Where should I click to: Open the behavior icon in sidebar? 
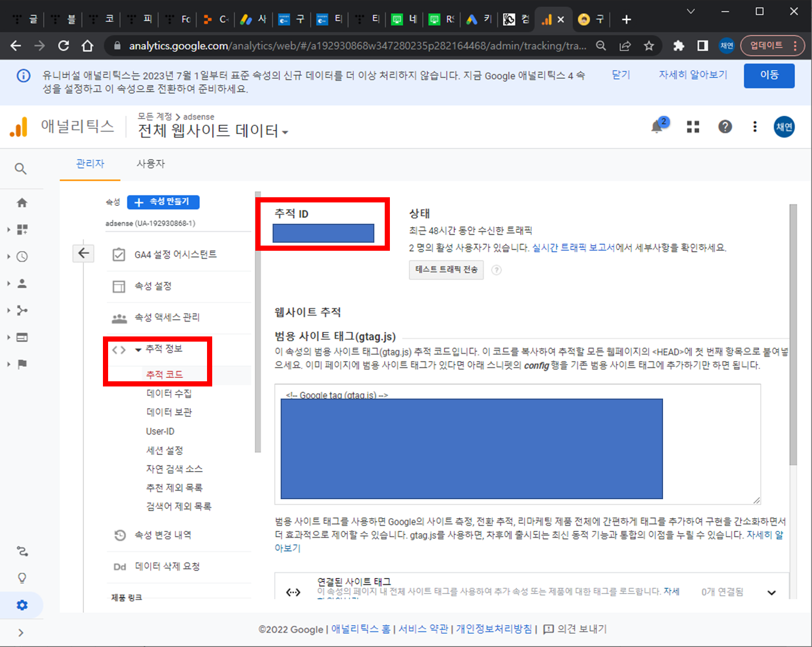[22, 337]
